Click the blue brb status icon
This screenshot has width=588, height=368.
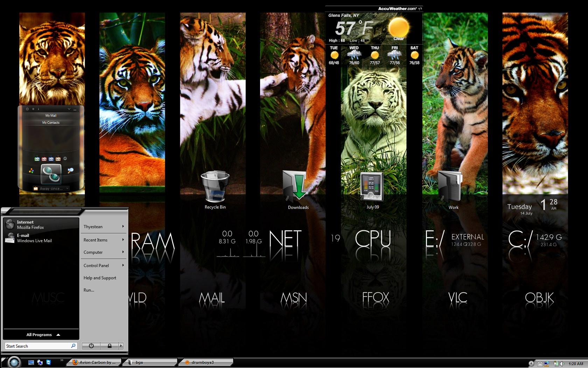click(51, 159)
